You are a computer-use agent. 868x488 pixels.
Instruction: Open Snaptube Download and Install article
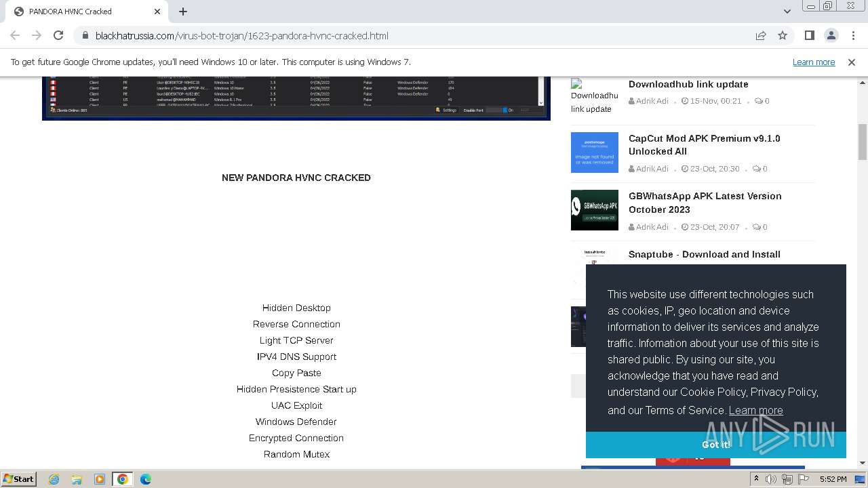(704, 254)
